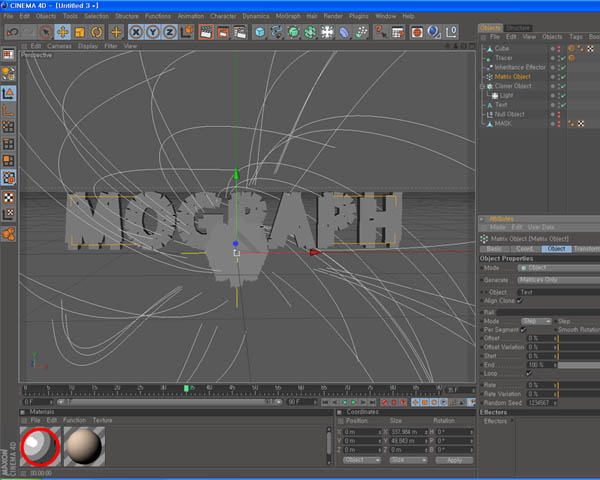Collapse the Cloner Object tree node
Image resolution: width=600 pixels, height=480 pixels.
tap(483, 86)
